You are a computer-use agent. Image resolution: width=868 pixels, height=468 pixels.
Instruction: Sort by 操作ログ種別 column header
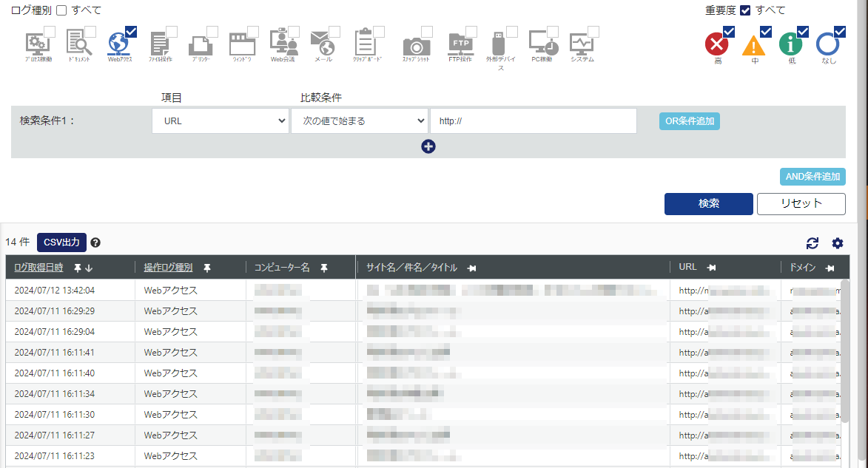[168, 268]
